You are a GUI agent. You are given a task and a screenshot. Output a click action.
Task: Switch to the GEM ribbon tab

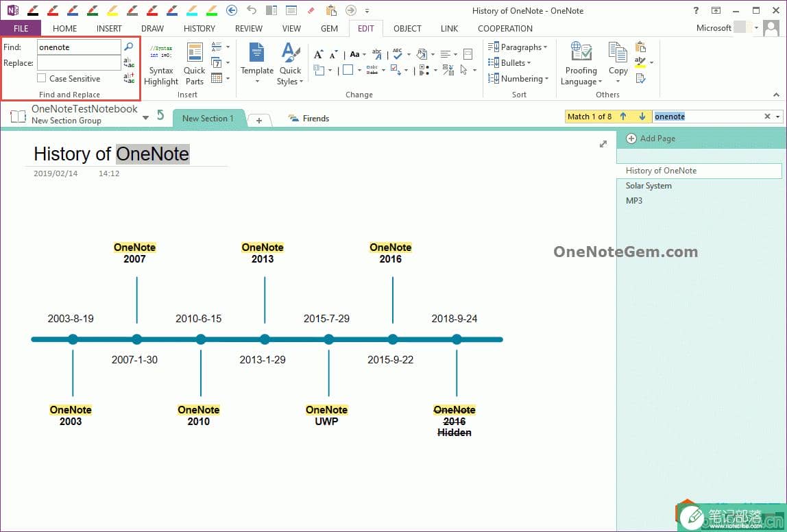click(x=329, y=28)
